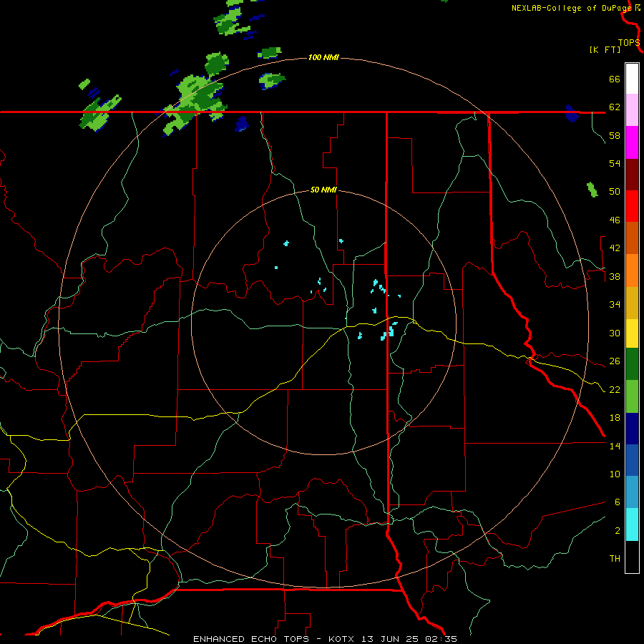Click the 10 legend value
Image resolution: width=644 pixels, height=644 pixels.
615,474
